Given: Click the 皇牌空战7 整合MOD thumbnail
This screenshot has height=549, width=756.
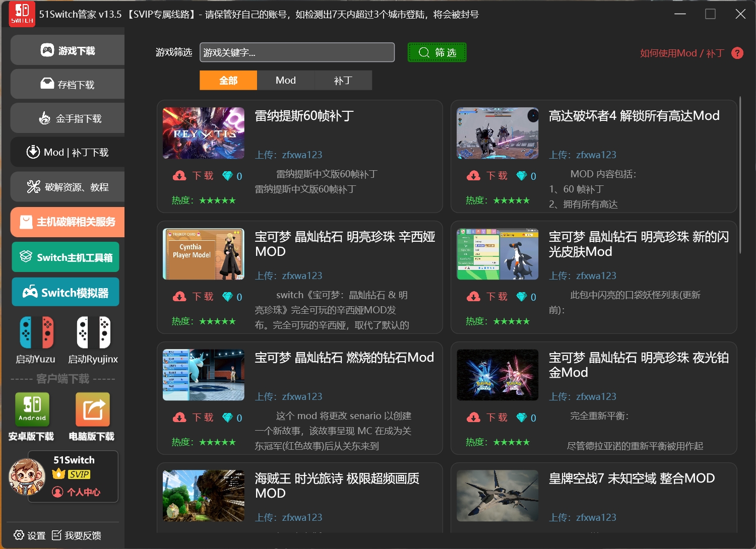Looking at the screenshot, I should [x=497, y=496].
